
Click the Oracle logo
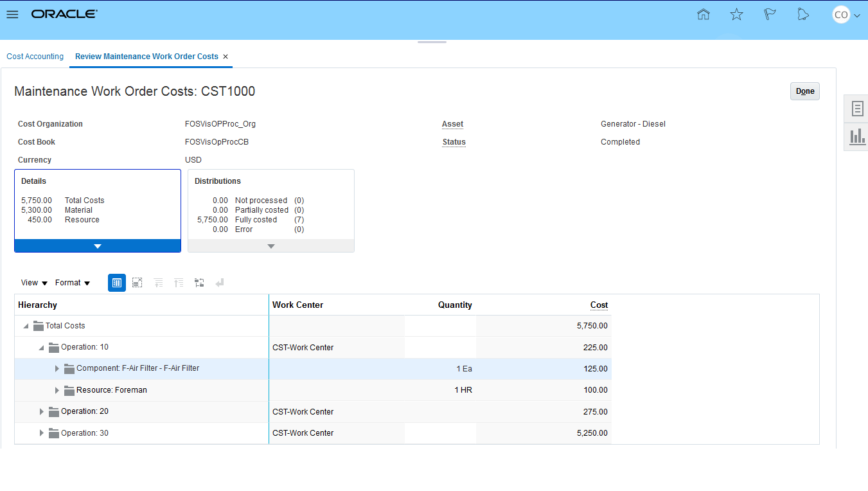tap(64, 13)
